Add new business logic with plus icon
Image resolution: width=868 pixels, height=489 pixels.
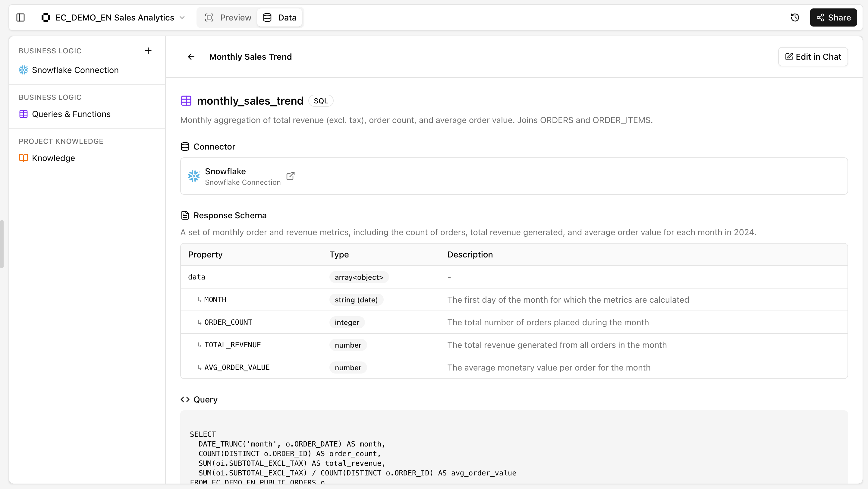pos(148,51)
